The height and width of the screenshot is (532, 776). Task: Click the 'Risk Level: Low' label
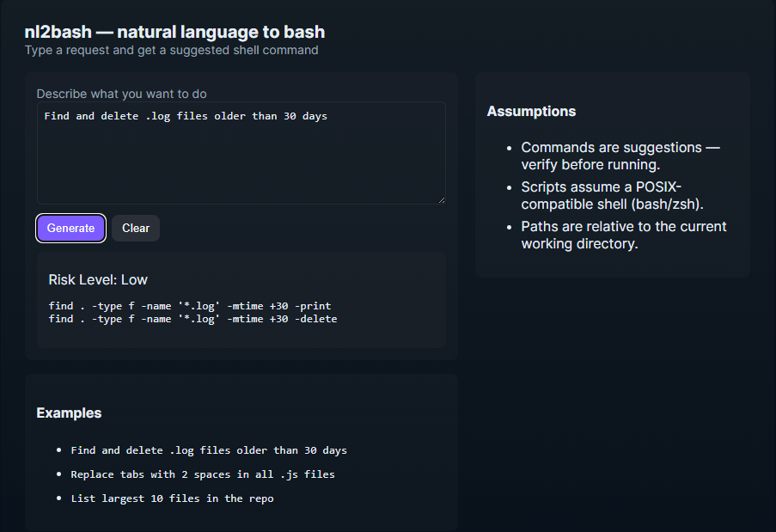pos(98,280)
